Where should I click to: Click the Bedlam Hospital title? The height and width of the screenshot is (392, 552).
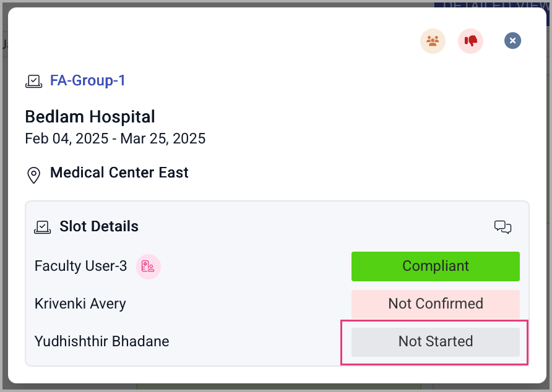tap(90, 116)
